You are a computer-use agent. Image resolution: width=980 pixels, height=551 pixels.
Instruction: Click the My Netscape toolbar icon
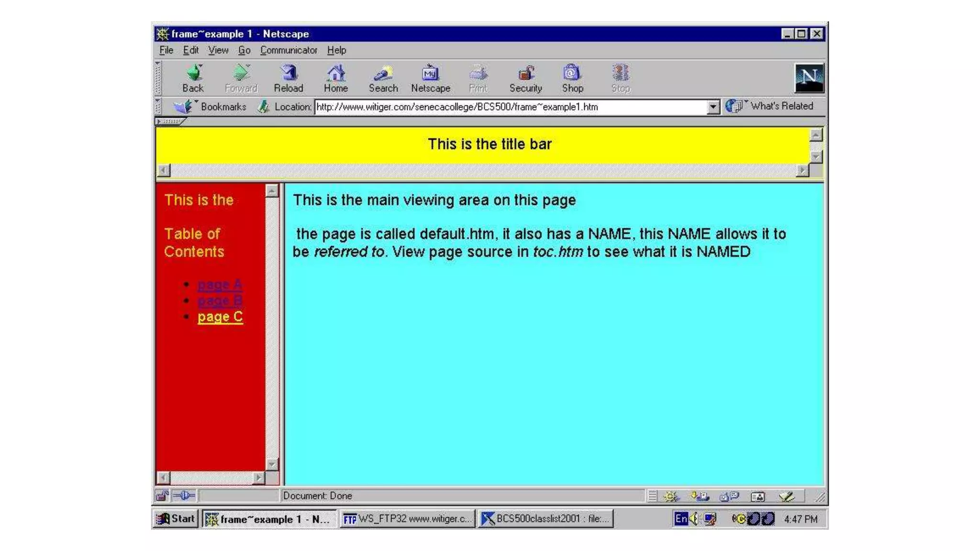pos(430,74)
